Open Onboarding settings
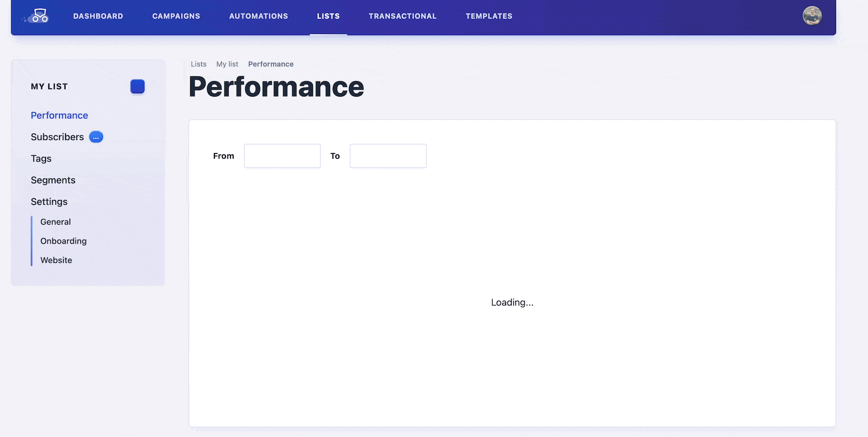 pos(63,241)
